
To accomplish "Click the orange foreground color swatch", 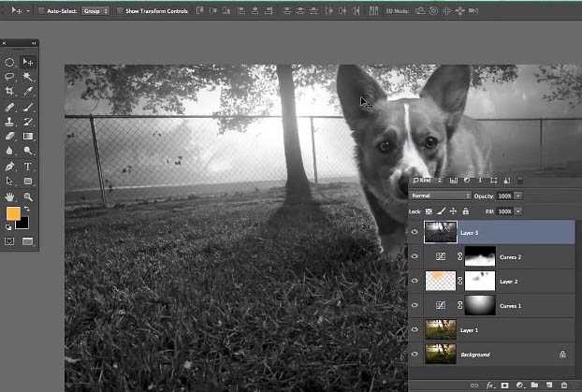I will (x=13, y=214).
